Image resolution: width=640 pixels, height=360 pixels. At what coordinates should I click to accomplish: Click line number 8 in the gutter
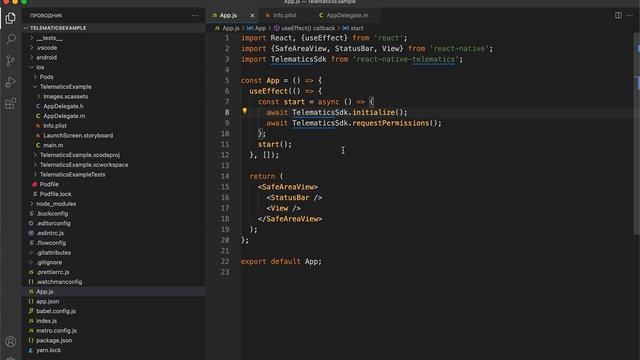227,112
